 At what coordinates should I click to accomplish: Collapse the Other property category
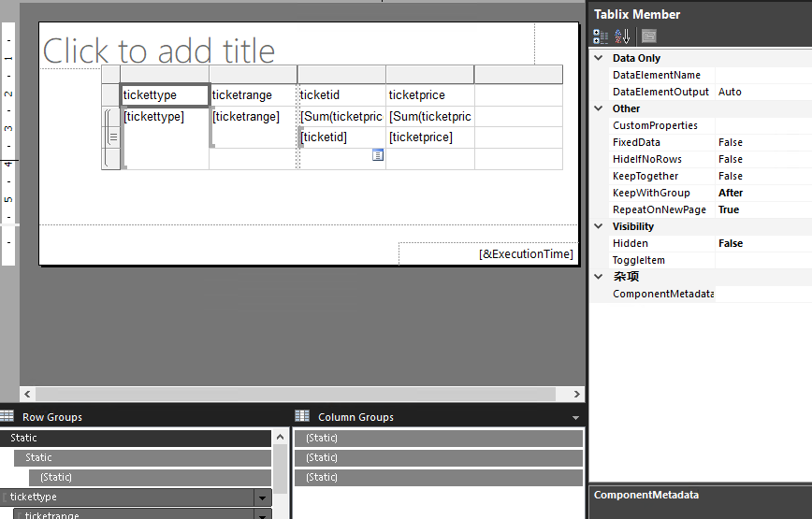click(599, 108)
